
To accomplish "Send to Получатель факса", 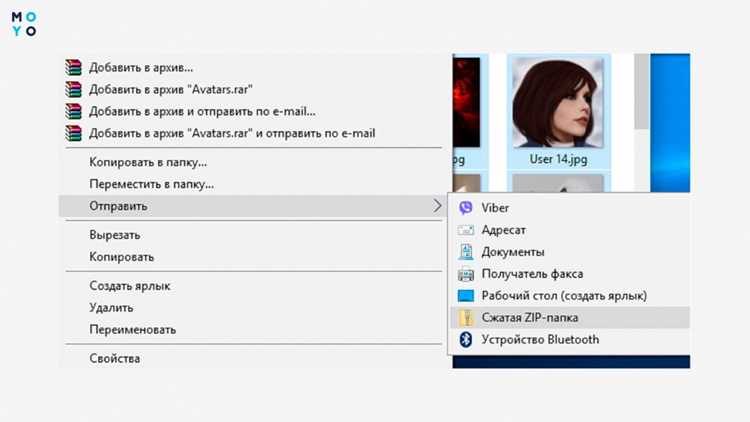I will click(570, 274).
